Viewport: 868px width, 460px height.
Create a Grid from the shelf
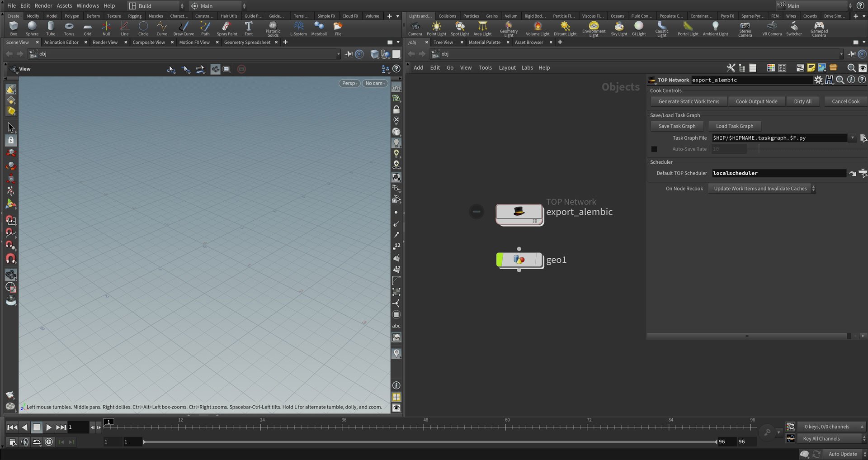(87, 28)
